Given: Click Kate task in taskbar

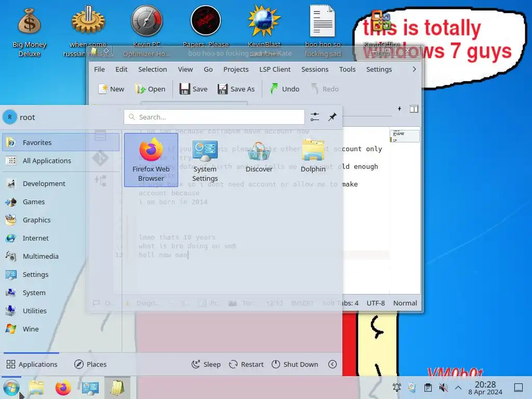Looking at the screenshot, I should coord(117,388).
